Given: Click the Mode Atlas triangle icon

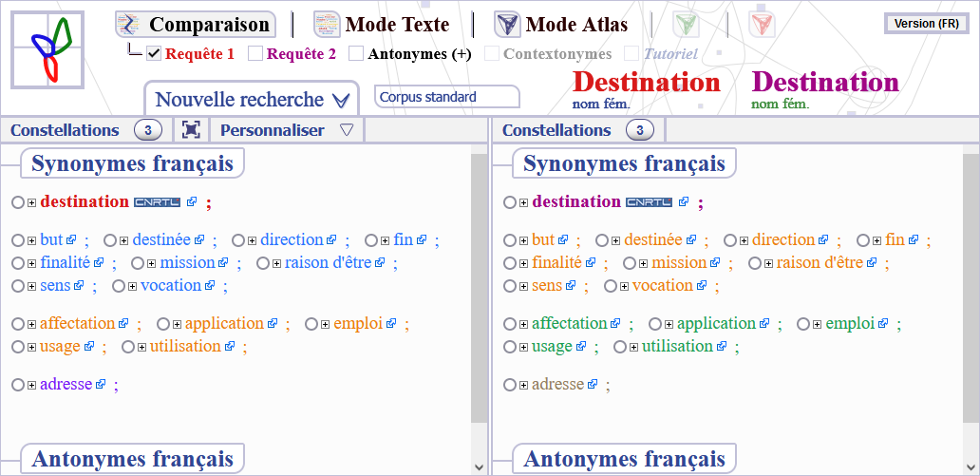Looking at the screenshot, I should click(507, 25).
